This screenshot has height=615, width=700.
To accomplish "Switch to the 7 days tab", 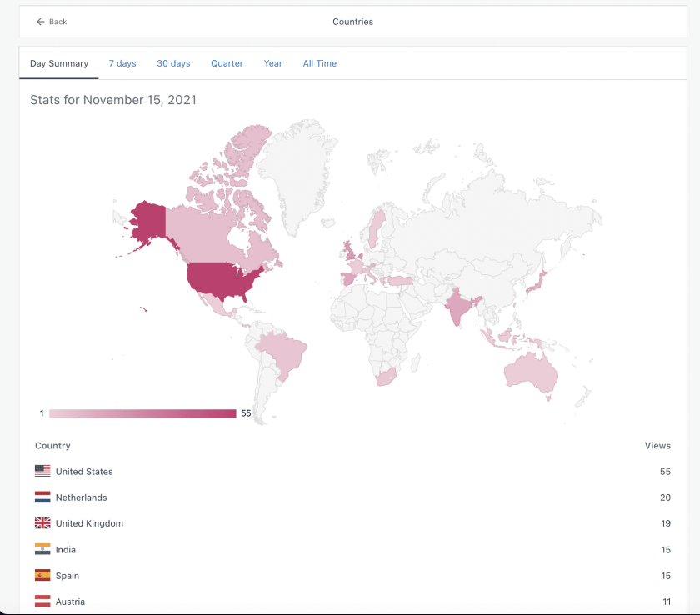I will [x=122, y=63].
